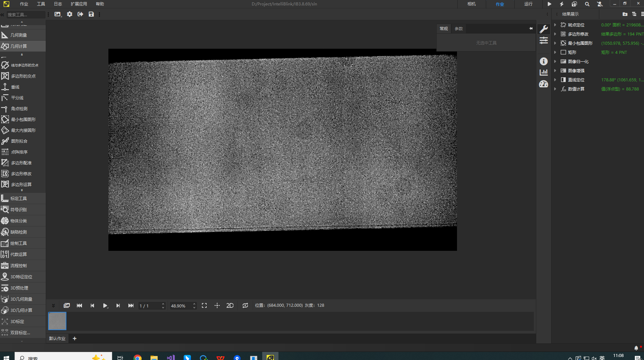The height and width of the screenshot is (360, 644).
Task: Toggle the crosshair display button
Action: (x=217, y=305)
